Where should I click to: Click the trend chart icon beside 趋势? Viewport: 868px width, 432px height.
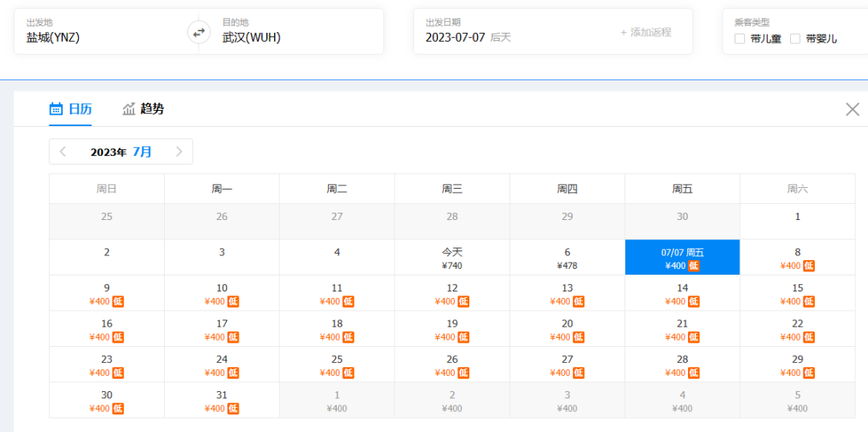[x=129, y=109]
